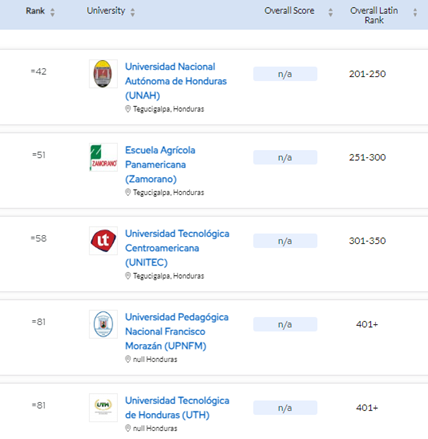428x439 pixels.
Task: Click the n/a score badge for UNAH
Action: coord(285,74)
